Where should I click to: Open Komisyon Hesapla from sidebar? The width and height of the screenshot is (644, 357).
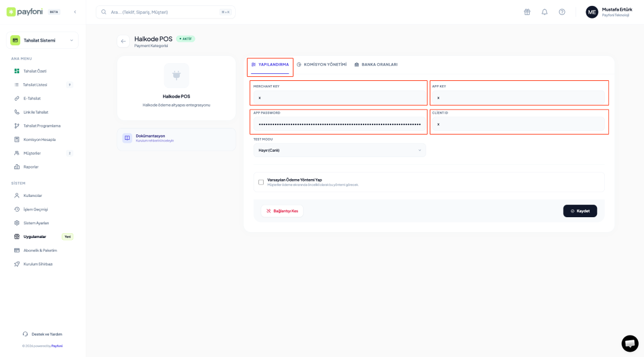(39, 139)
